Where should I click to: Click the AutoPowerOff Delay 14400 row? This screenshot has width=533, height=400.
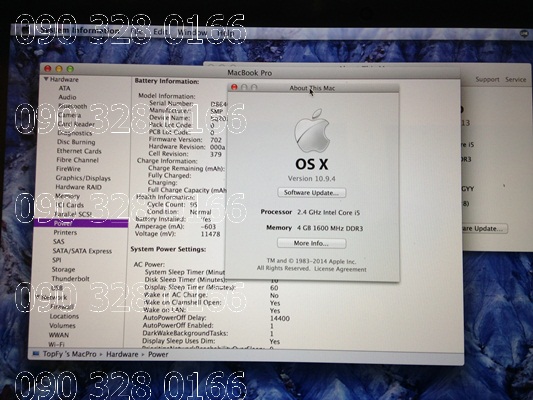click(x=216, y=318)
